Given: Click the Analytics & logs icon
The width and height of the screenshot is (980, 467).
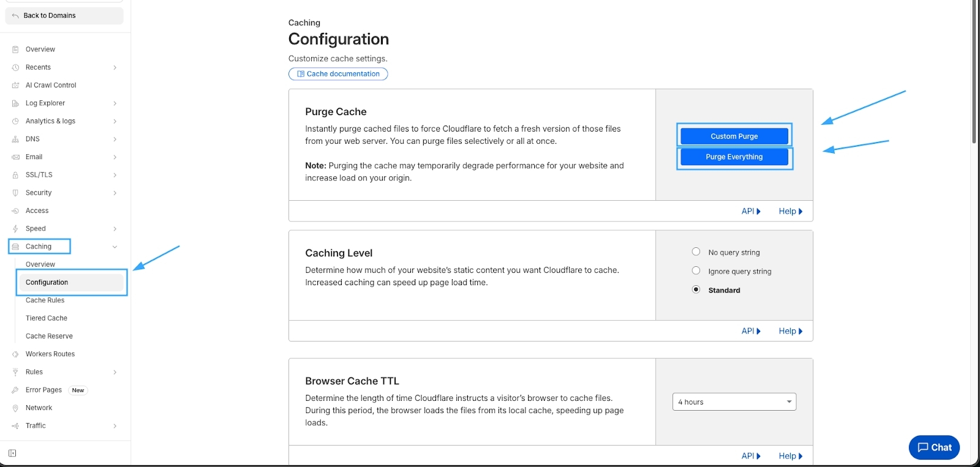Looking at the screenshot, I should pos(15,121).
